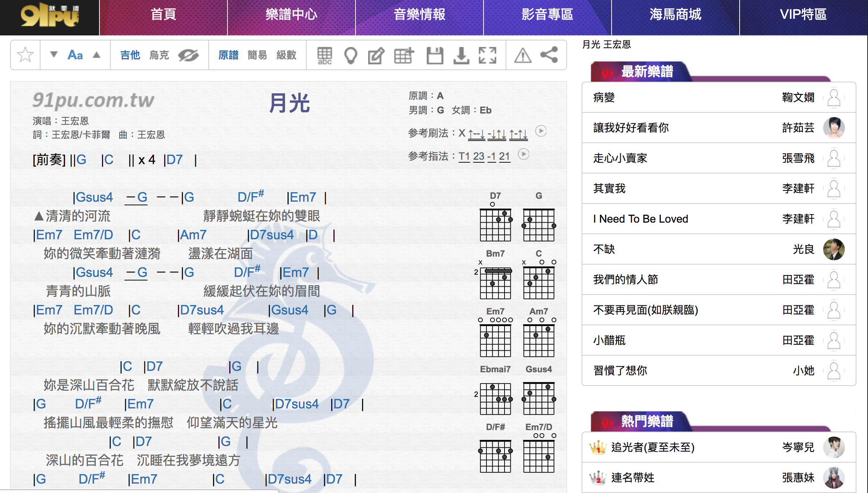Select 簡易 simplified view
The image size is (868, 493).
257,55
